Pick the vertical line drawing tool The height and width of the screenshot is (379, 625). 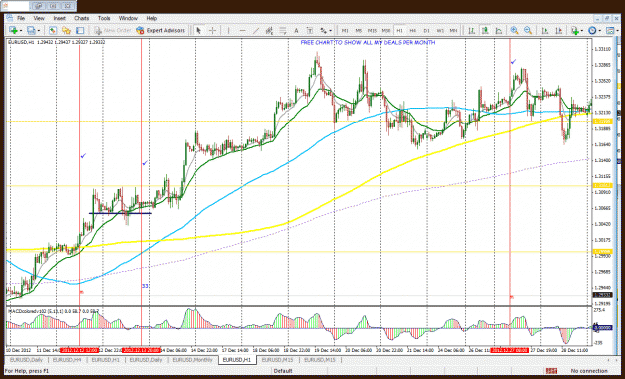pos(228,30)
